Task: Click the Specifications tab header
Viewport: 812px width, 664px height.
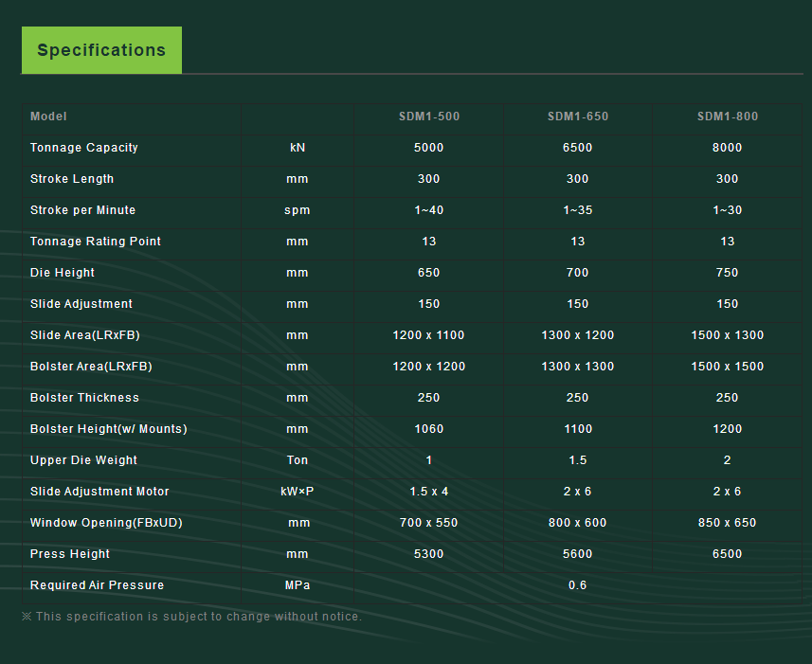Action: click(x=101, y=50)
